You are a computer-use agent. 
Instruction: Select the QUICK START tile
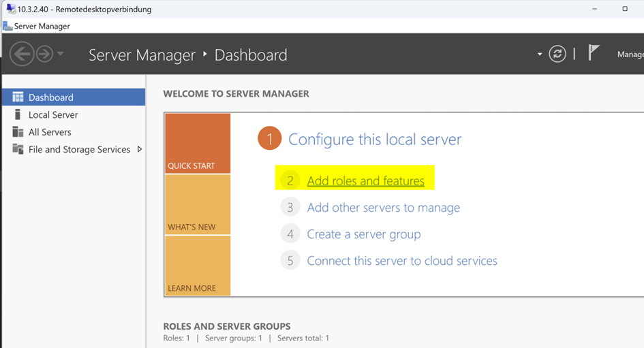coord(198,143)
